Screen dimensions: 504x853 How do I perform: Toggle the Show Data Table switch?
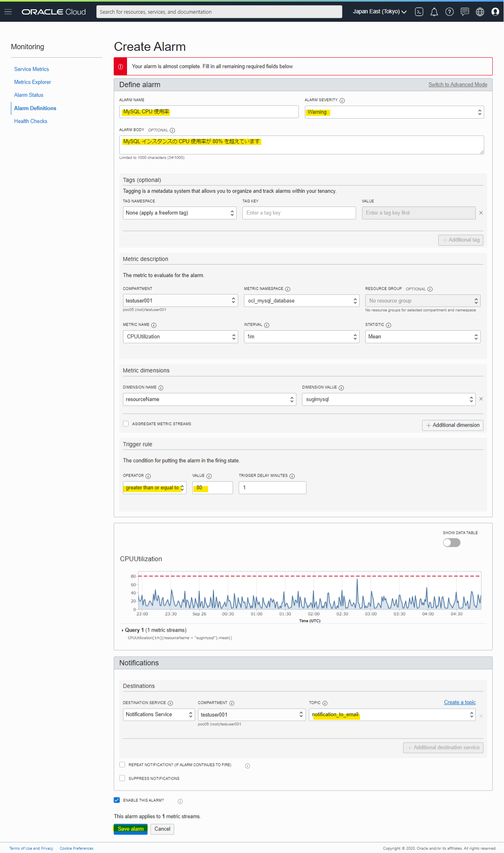452,542
